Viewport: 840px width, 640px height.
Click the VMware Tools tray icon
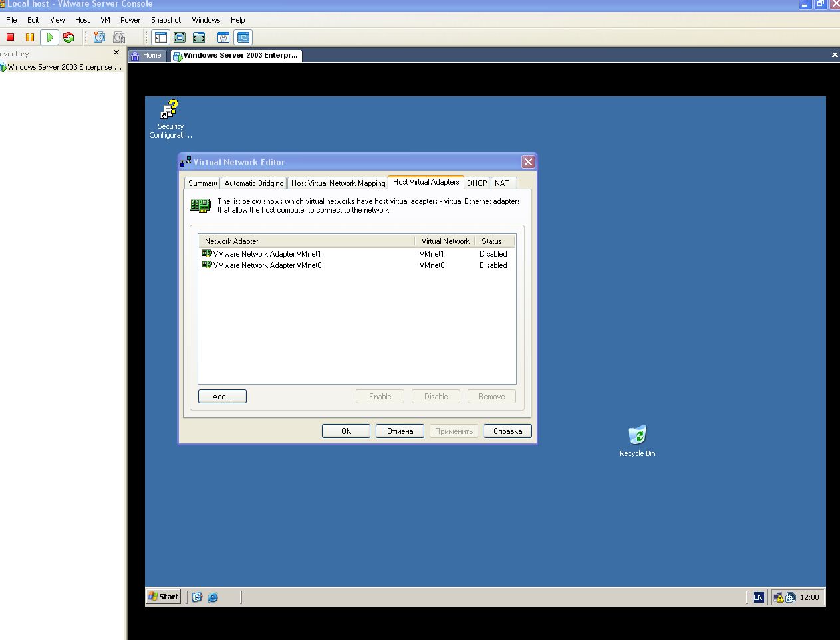791,597
